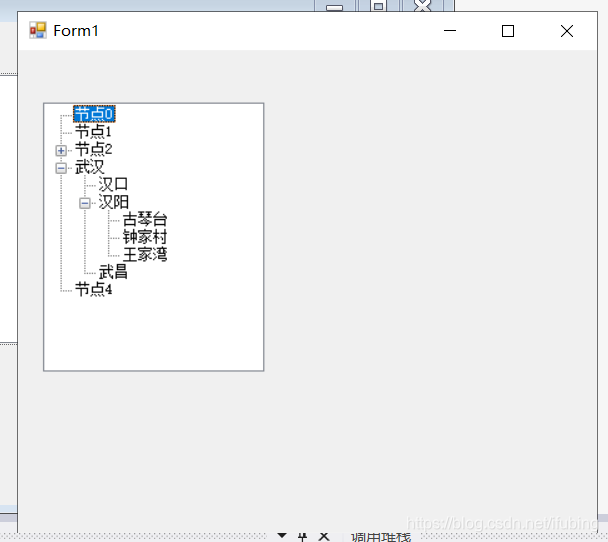Select tree node 节点2
Image resolution: width=608 pixels, height=542 pixels.
tap(93, 149)
